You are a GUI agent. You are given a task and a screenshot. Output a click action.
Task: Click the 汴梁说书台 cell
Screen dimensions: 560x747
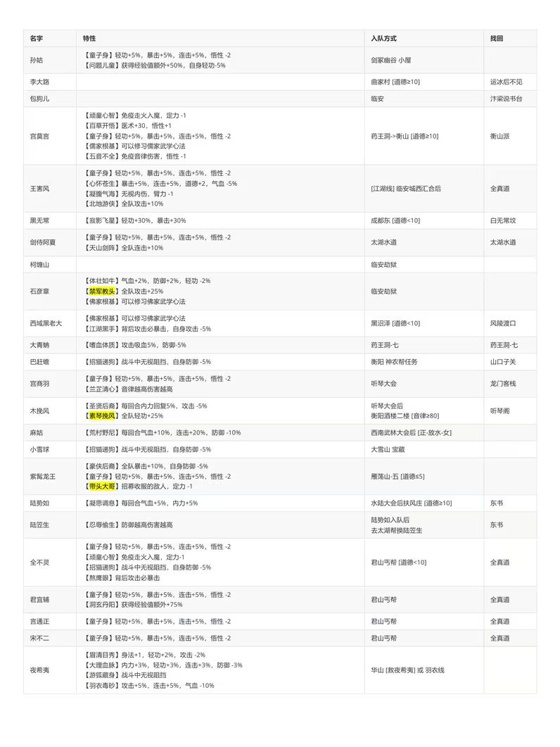[507, 99]
